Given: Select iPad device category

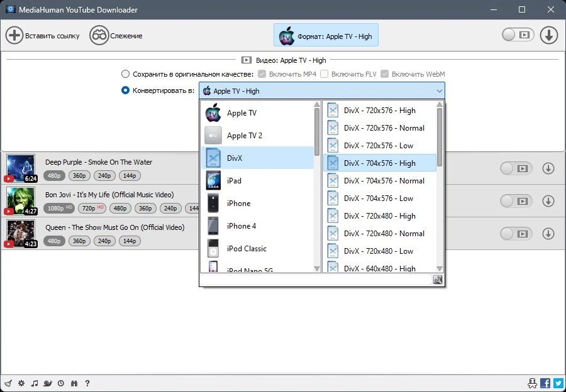Looking at the screenshot, I should click(258, 181).
